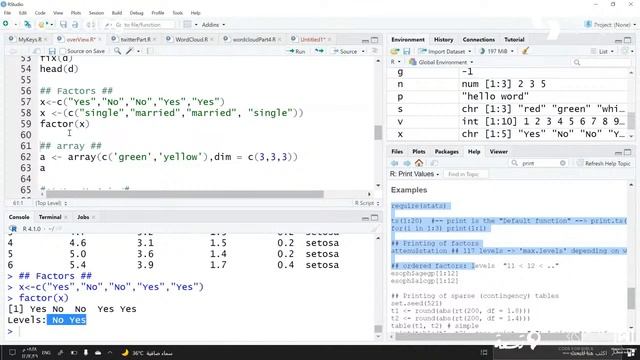Click the Help pane forward arrow
This screenshot has height=360, width=640.
click(x=407, y=163)
